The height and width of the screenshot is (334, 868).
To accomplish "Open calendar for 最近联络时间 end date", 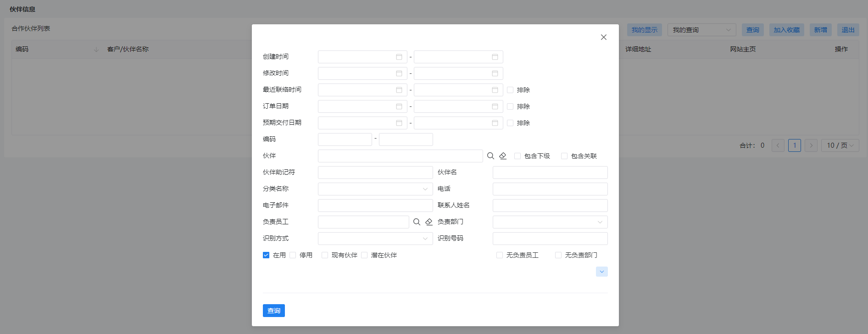I will [x=495, y=90].
